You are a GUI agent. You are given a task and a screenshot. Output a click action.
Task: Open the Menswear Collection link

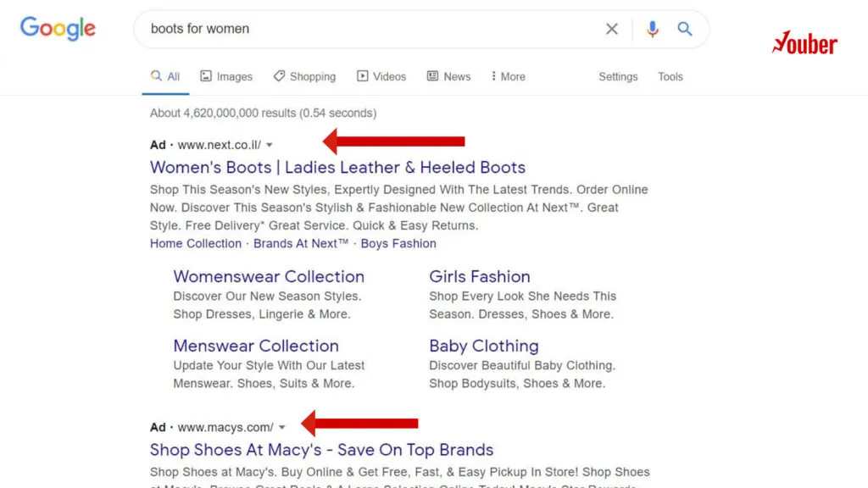click(256, 346)
